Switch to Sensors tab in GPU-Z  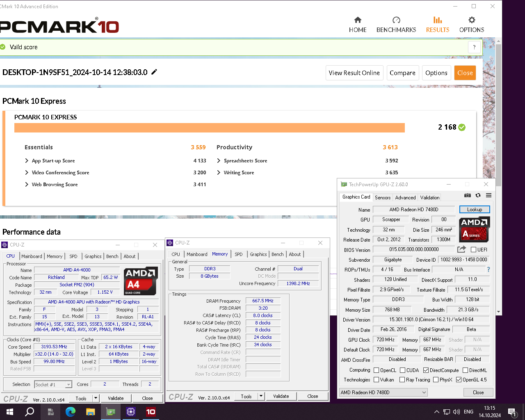[x=383, y=197]
